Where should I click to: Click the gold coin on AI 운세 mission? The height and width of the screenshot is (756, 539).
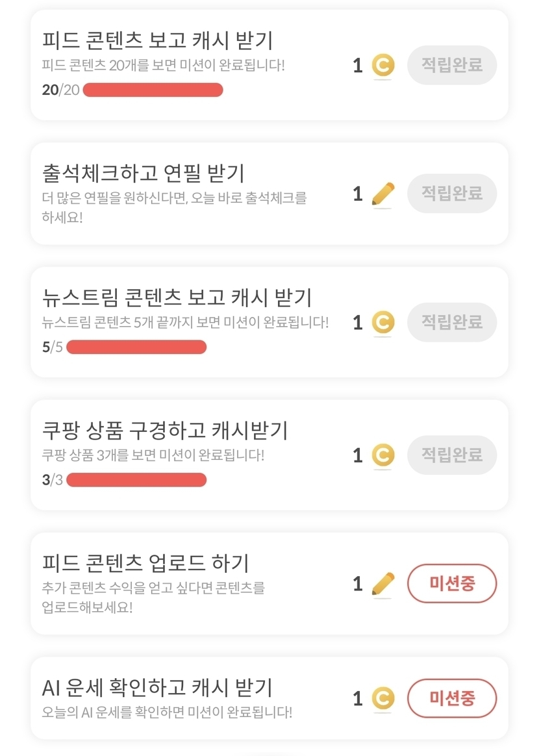point(383,698)
